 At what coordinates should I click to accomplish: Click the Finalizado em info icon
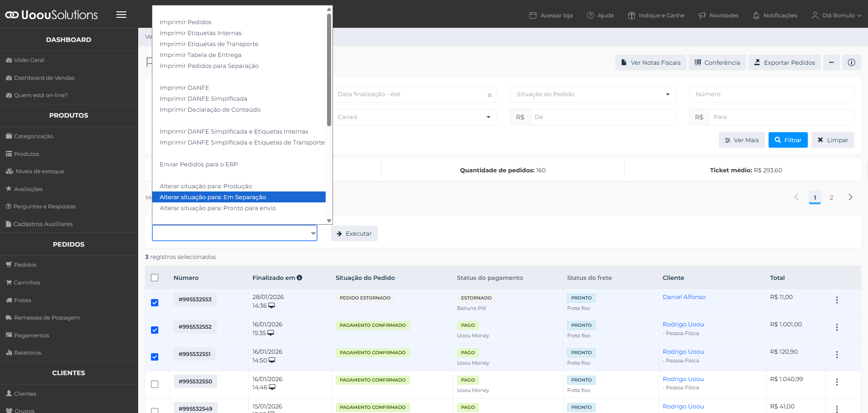coord(300,278)
